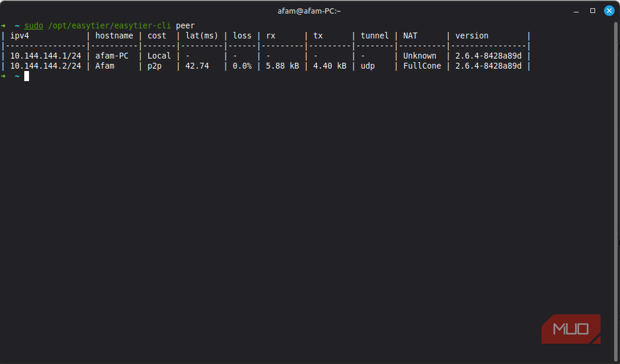Click the peer argument in command
The width and height of the screenshot is (620, 364).
[x=185, y=25]
